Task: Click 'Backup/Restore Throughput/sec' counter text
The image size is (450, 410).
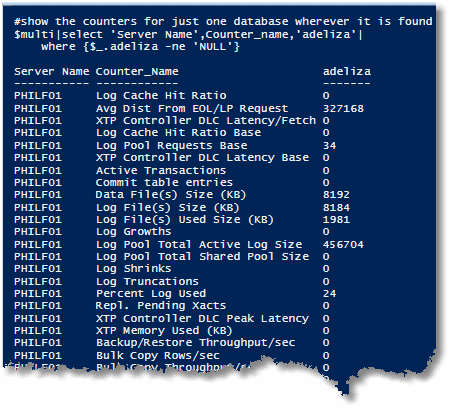Action: (x=196, y=343)
